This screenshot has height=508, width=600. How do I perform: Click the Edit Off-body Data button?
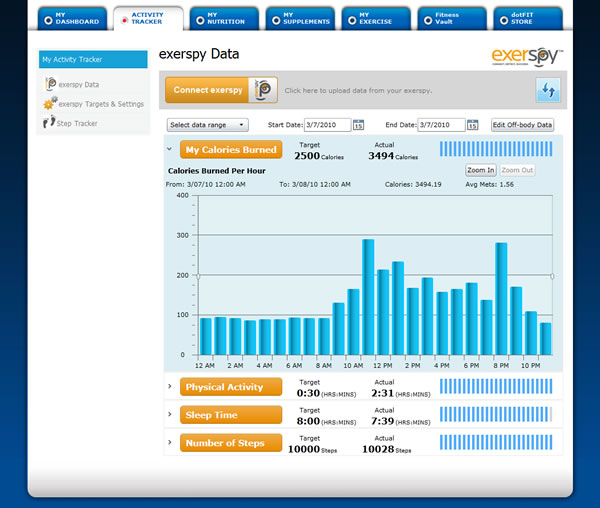tap(522, 125)
